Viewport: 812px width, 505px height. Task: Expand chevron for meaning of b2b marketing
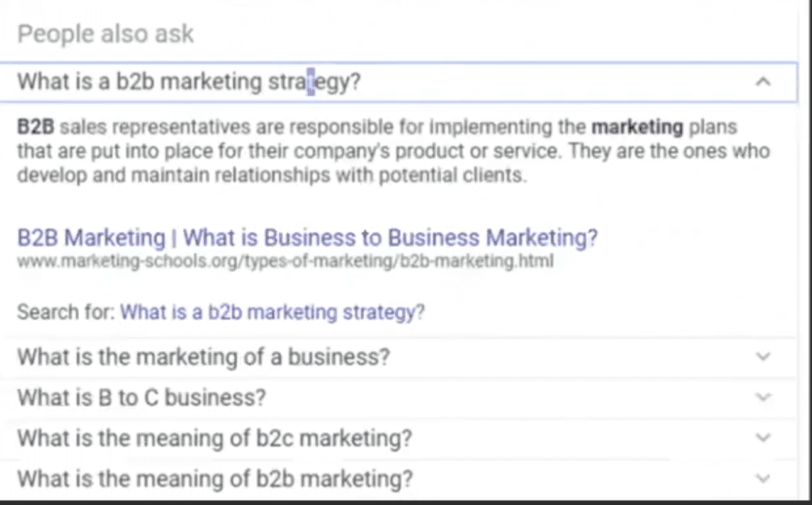pyautogui.click(x=763, y=479)
